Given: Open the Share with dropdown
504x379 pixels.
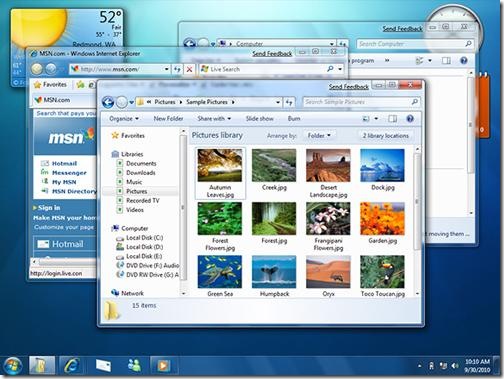Looking at the screenshot, I should click(x=214, y=119).
